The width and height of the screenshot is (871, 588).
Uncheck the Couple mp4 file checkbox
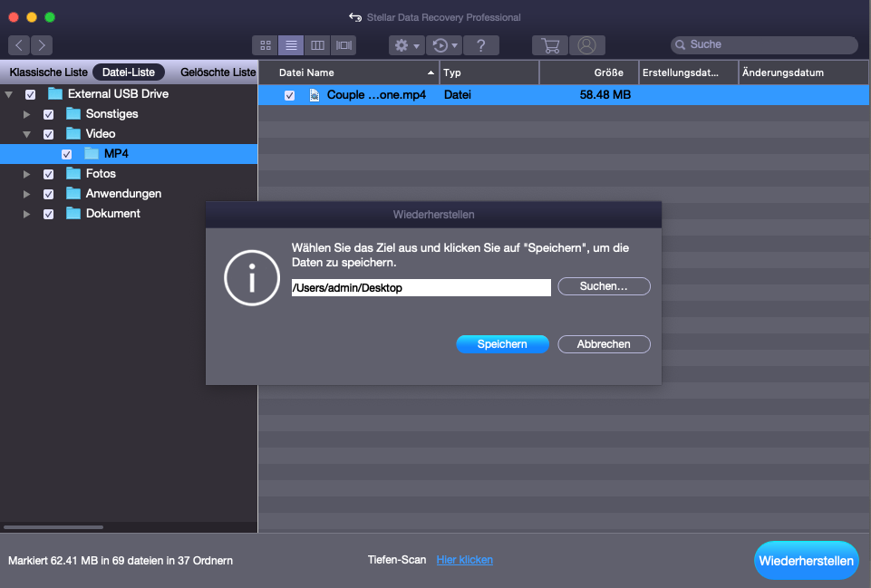coord(289,95)
